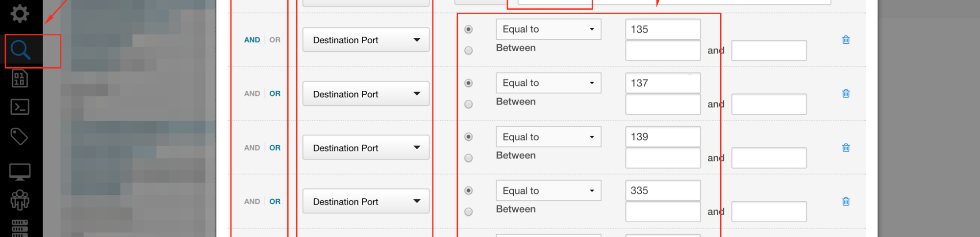Select the Equal to radio for 335

point(469,190)
